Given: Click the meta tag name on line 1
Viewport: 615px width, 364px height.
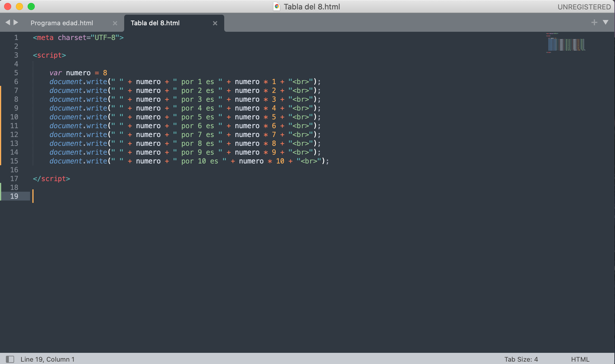Looking at the screenshot, I should pyautogui.click(x=45, y=38).
